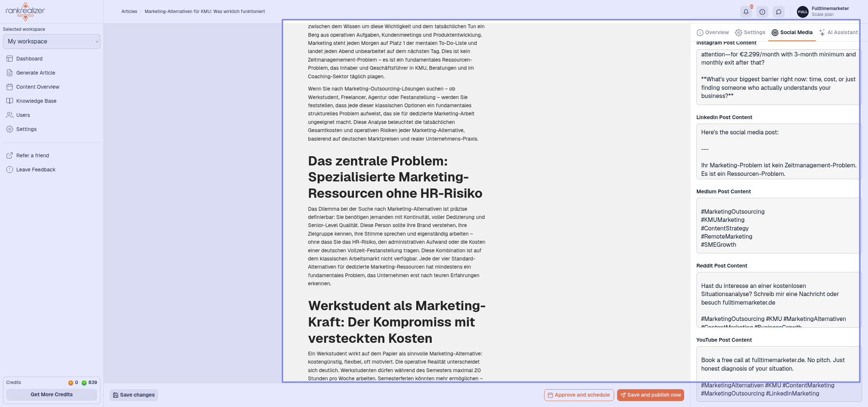Click the green credits coin icon
This screenshot has width=868, height=407.
pos(84,383)
